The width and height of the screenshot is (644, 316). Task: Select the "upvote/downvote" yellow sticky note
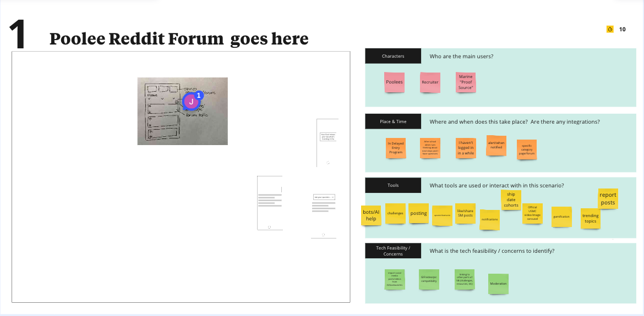(x=442, y=215)
